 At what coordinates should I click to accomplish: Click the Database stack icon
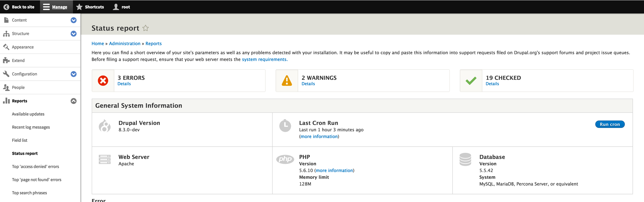[465, 159]
